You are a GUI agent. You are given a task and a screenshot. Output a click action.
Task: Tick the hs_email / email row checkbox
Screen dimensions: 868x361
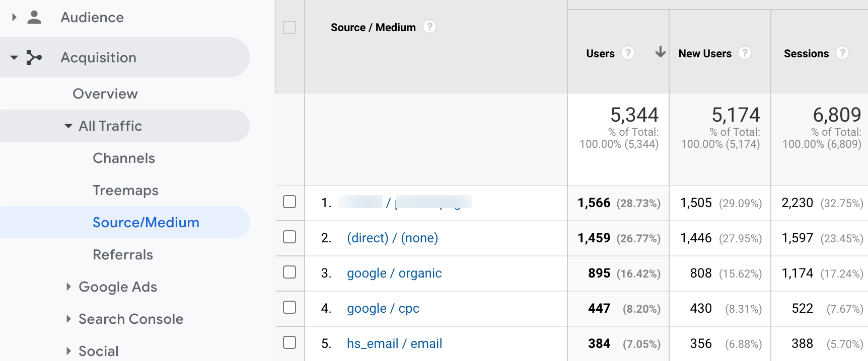[290, 342]
